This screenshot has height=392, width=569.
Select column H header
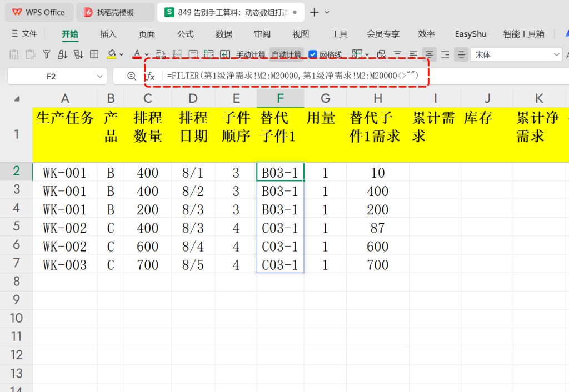[x=378, y=98]
